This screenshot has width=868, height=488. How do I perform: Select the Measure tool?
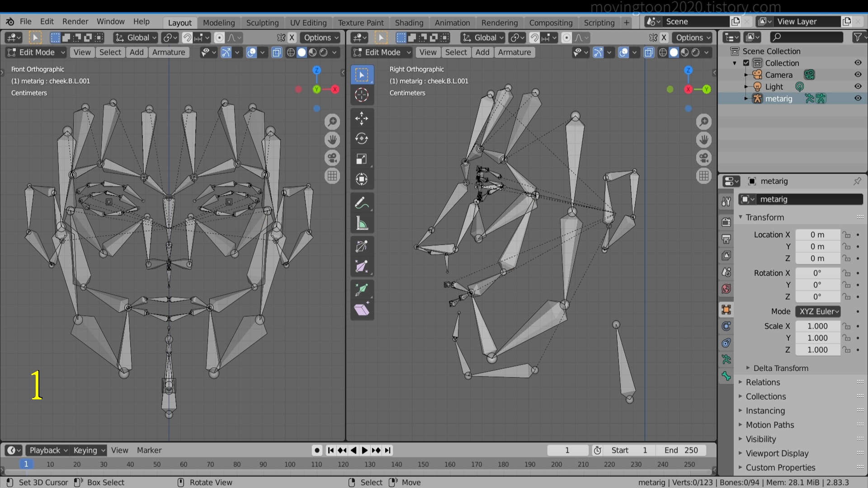click(362, 223)
